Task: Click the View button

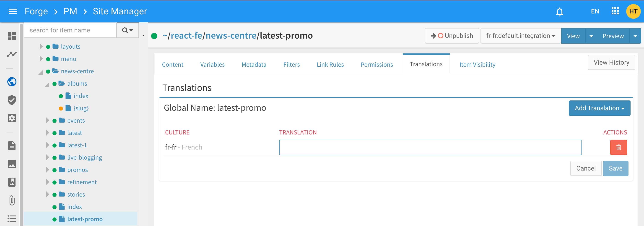Action: coord(573,36)
